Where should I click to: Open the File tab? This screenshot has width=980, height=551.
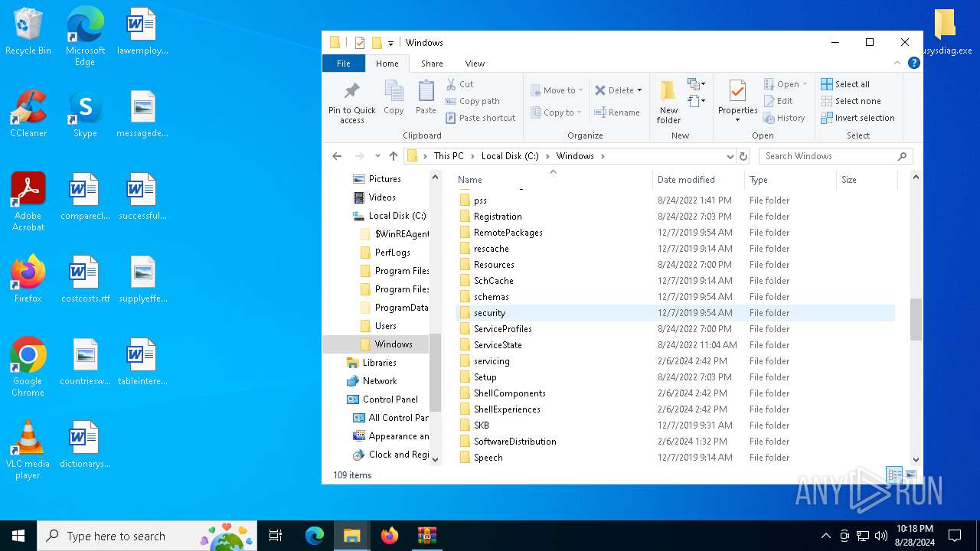click(x=344, y=64)
